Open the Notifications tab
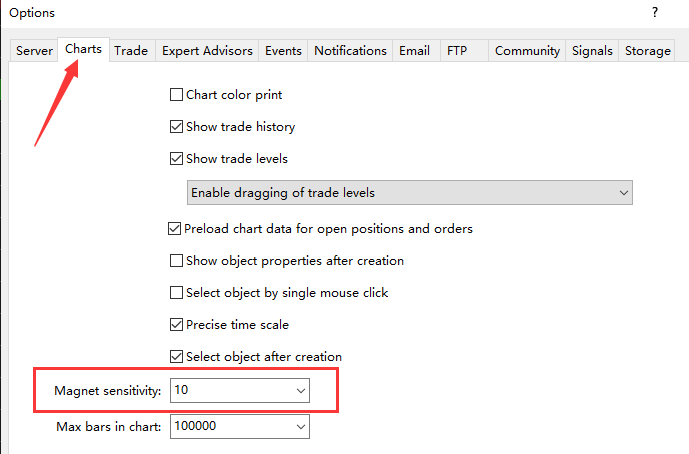 pos(350,51)
